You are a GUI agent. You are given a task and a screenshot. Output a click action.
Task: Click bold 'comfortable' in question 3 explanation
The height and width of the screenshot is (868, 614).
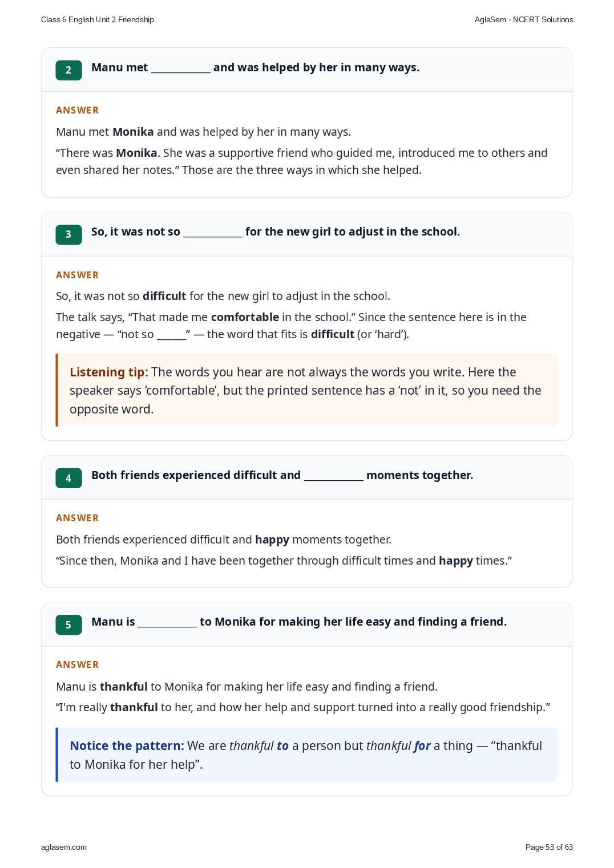(x=245, y=317)
